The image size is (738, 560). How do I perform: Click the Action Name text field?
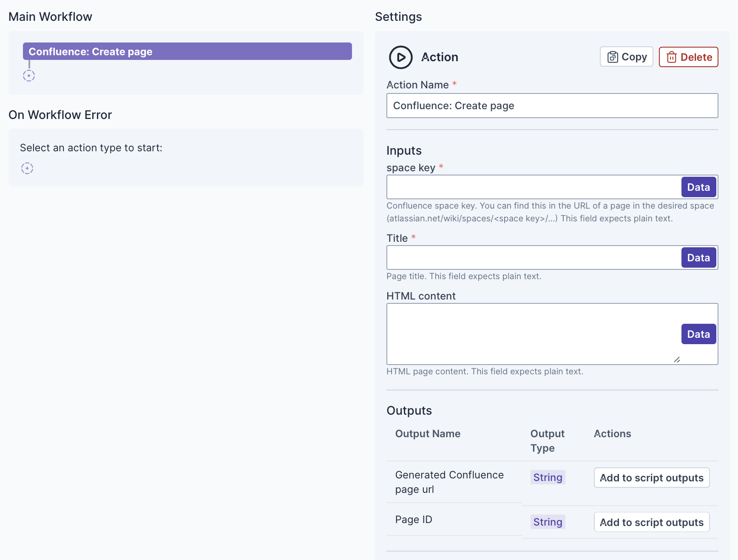pos(552,106)
